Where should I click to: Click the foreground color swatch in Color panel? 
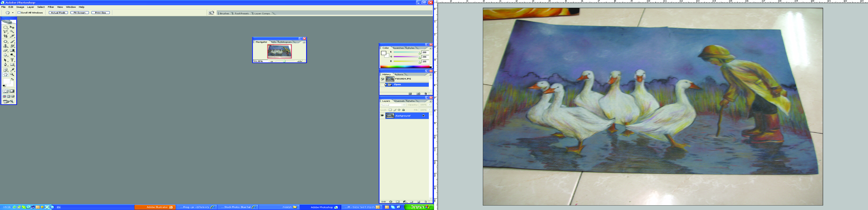pos(383,53)
